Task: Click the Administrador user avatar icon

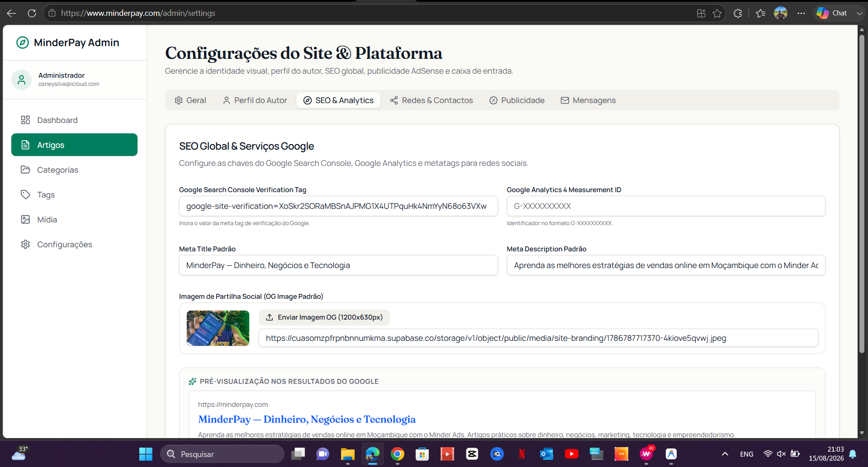Action: 21,80
